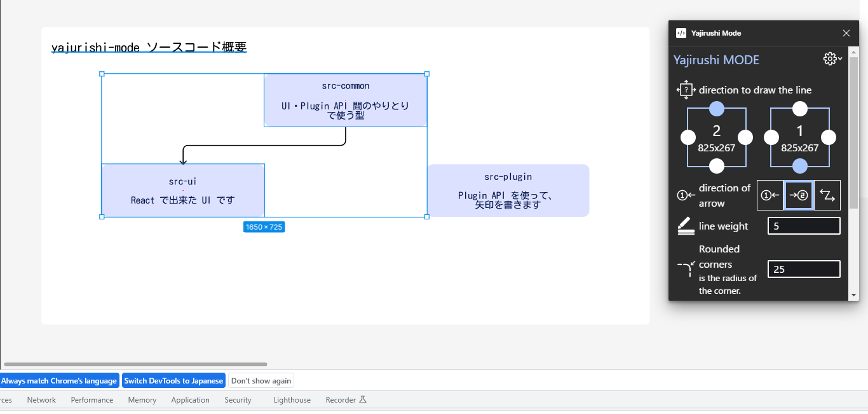Click the line weight input field
Image resolution: width=868 pixels, height=414 pixels.
(x=803, y=225)
